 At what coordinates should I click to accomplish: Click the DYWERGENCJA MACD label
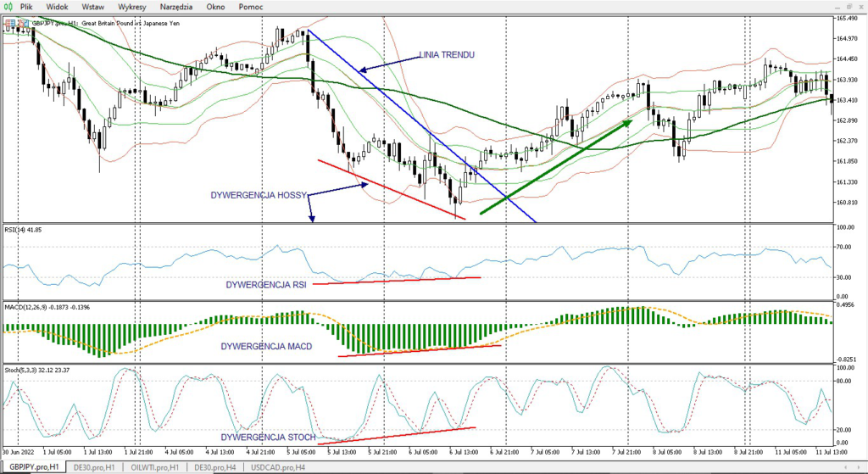tap(266, 347)
